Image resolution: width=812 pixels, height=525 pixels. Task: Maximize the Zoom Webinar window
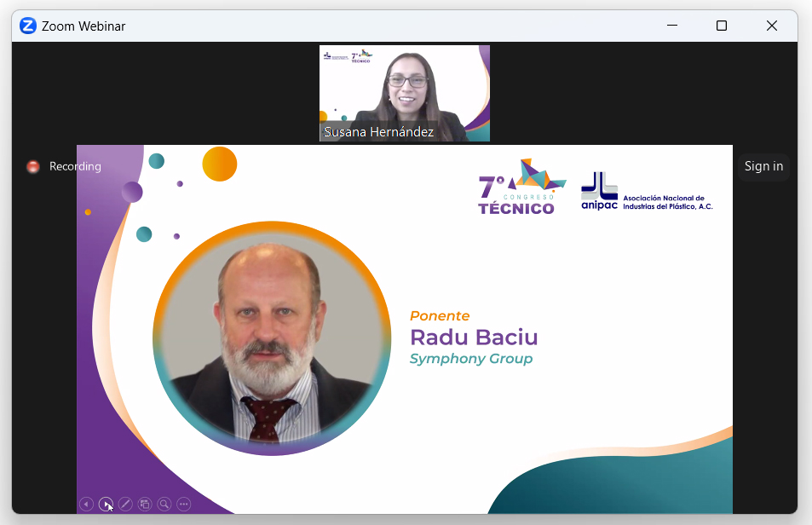722,26
